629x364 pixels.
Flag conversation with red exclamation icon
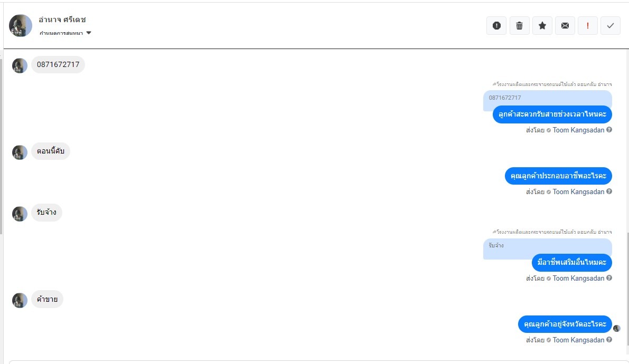(x=588, y=25)
